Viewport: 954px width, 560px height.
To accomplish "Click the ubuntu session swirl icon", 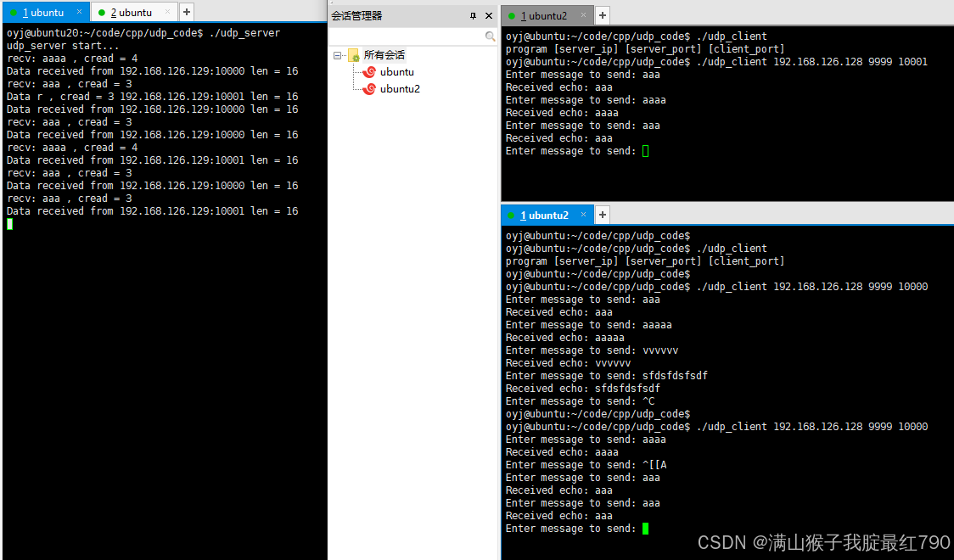I will pyautogui.click(x=368, y=72).
